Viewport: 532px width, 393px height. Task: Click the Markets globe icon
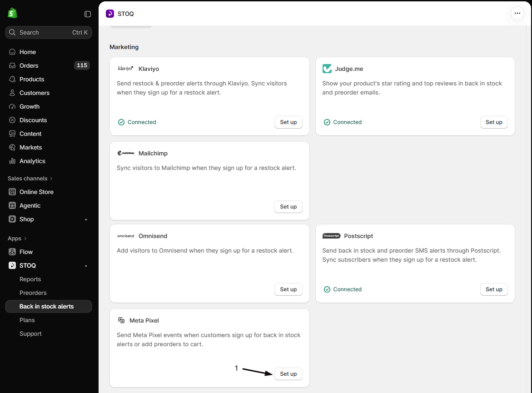12,147
